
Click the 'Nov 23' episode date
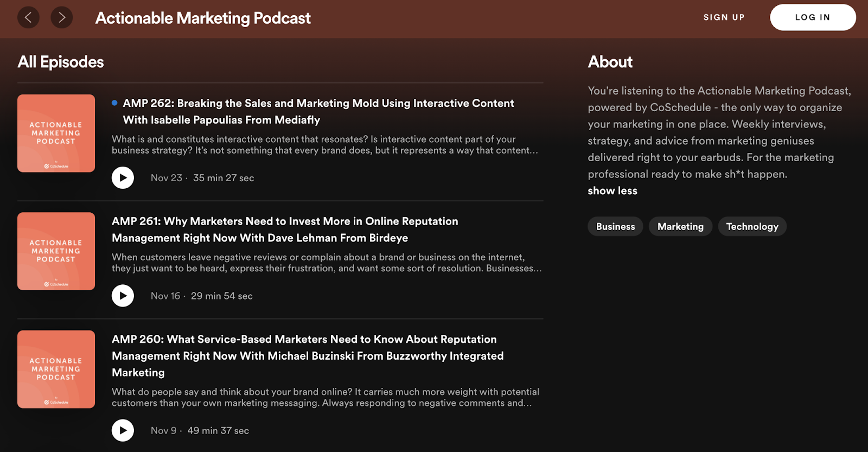tap(167, 178)
